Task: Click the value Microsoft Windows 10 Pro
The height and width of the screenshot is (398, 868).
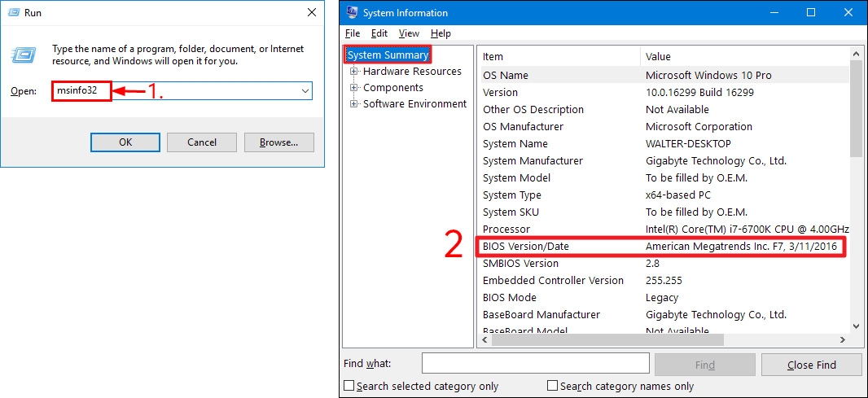Action: [708, 75]
